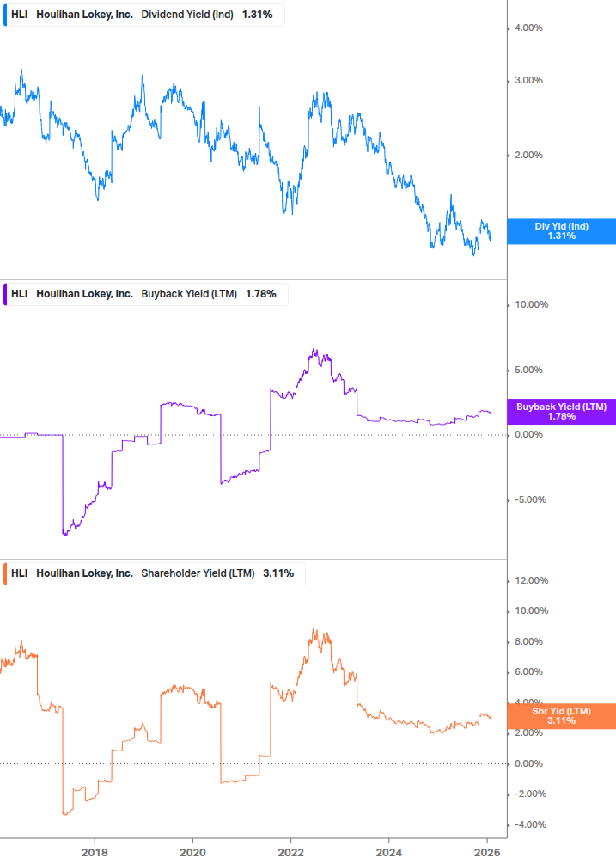Screen dimensions: 616x864
Task: Click the 3.00% tick on the dividend yield axis
Action: (528, 81)
